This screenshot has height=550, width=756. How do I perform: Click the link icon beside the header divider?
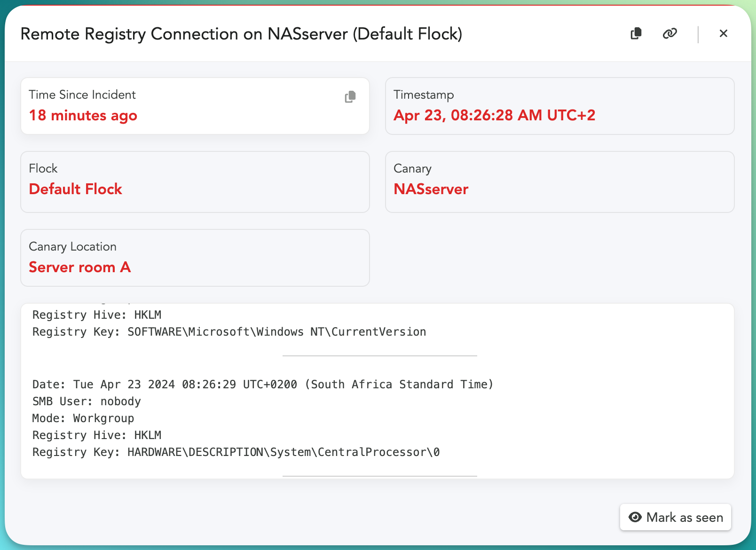[x=670, y=33]
